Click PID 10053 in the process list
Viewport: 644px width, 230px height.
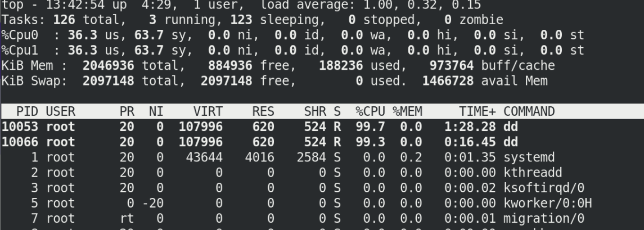(20, 127)
